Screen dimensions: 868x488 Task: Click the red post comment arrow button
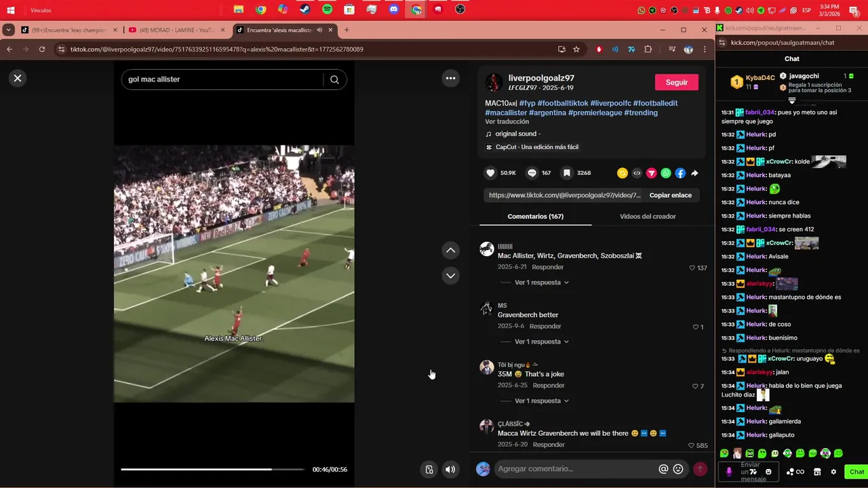point(700,469)
